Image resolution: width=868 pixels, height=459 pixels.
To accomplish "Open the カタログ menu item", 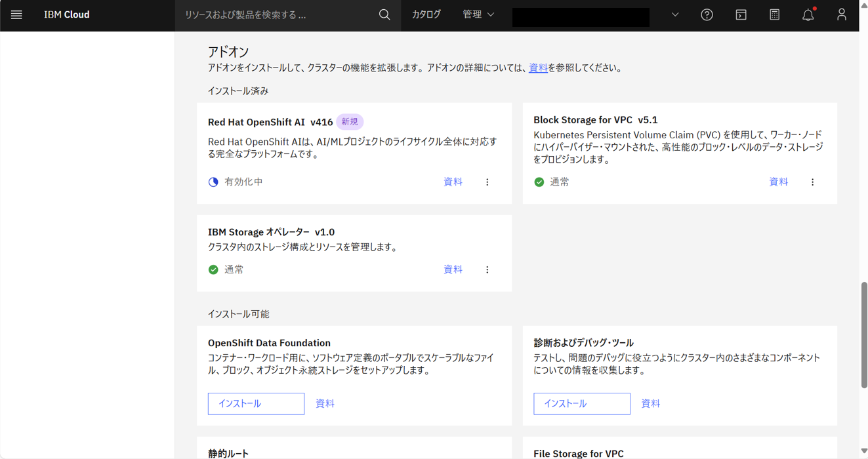I will (426, 14).
